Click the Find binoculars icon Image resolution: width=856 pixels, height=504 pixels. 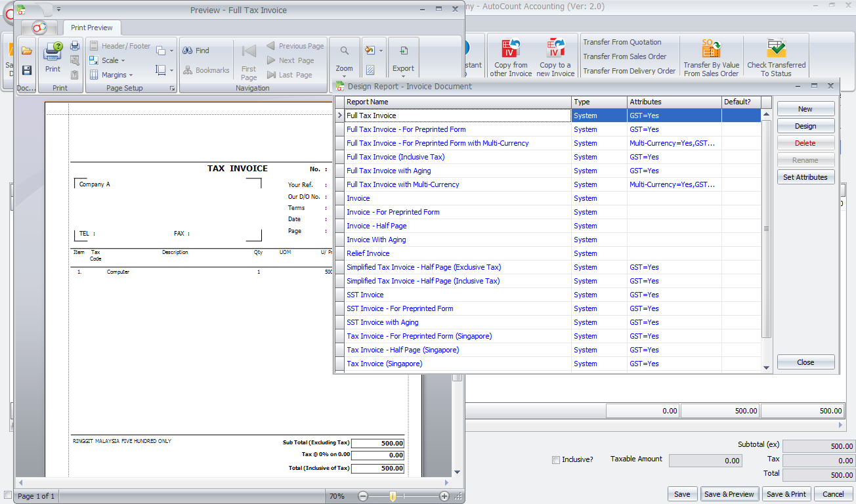coord(188,51)
